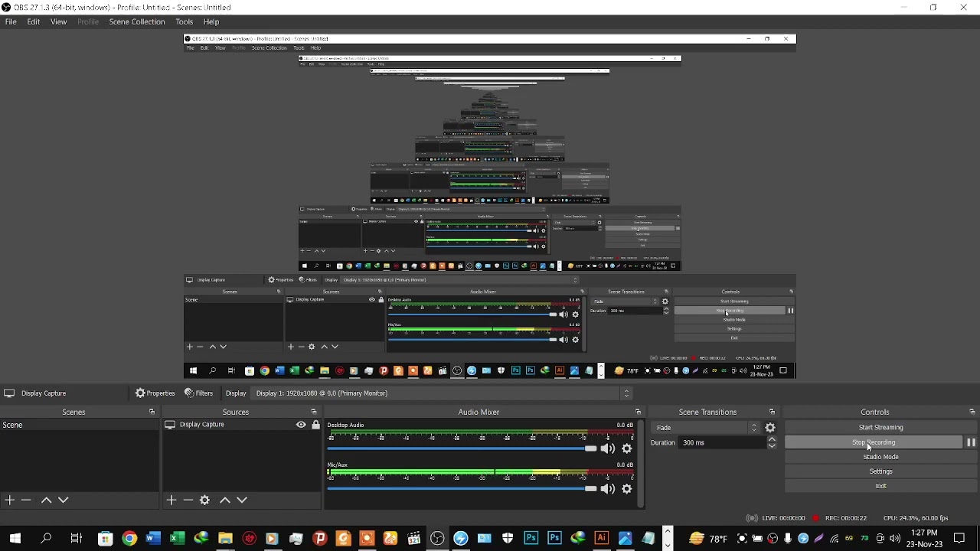Move source down in Sources panel

tap(242, 500)
